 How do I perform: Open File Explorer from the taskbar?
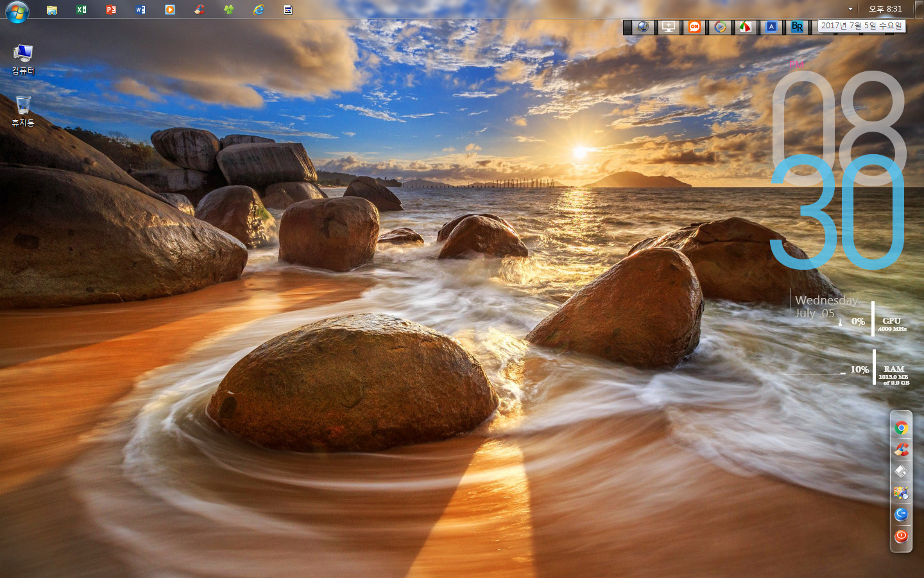(x=52, y=10)
